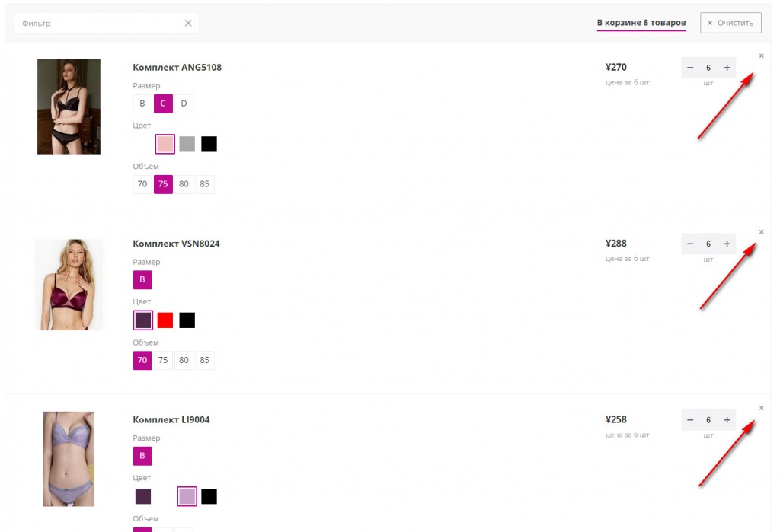Image resolution: width=780 pixels, height=532 pixels.
Task: Select size B for Комплект LI9004
Action: coord(142,455)
